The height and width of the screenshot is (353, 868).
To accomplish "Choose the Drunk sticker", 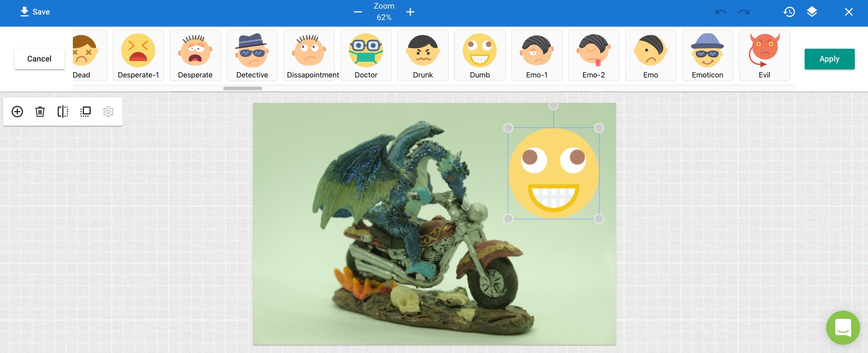I will coord(423,56).
